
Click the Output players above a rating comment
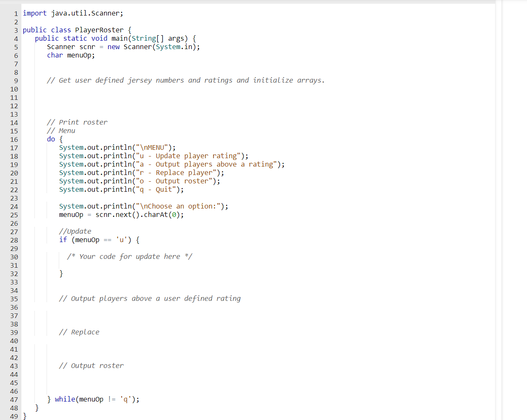pyautogui.click(x=150, y=298)
